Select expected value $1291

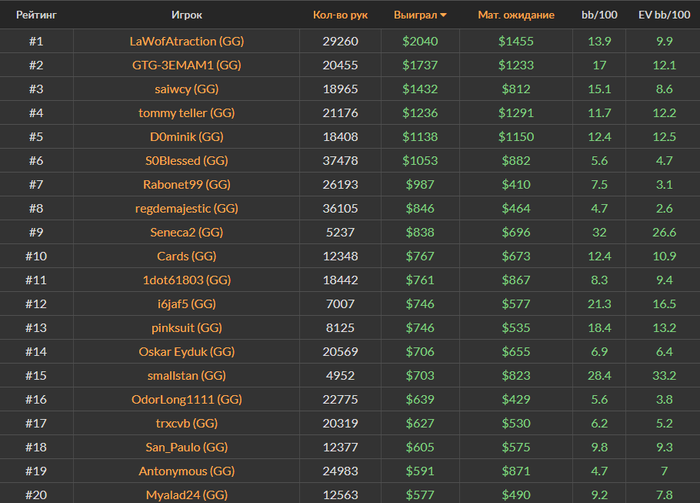click(516, 113)
